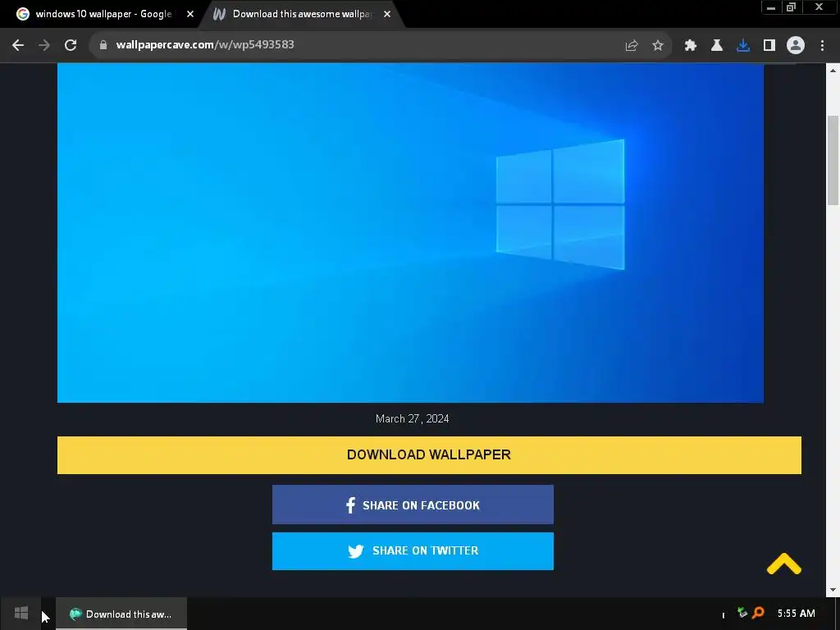Click the scrollbar down arrow

pyautogui.click(x=833, y=590)
